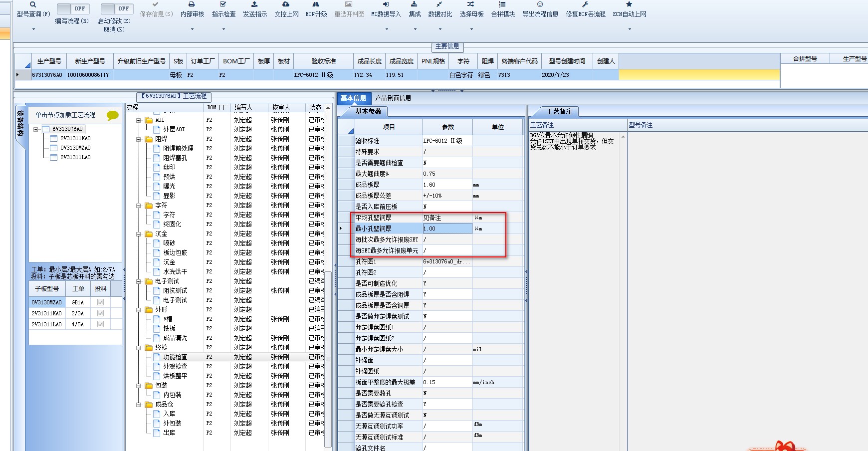Select 2V31311LA0 in structure tree
The width and height of the screenshot is (868, 451).
coord(75,158)
